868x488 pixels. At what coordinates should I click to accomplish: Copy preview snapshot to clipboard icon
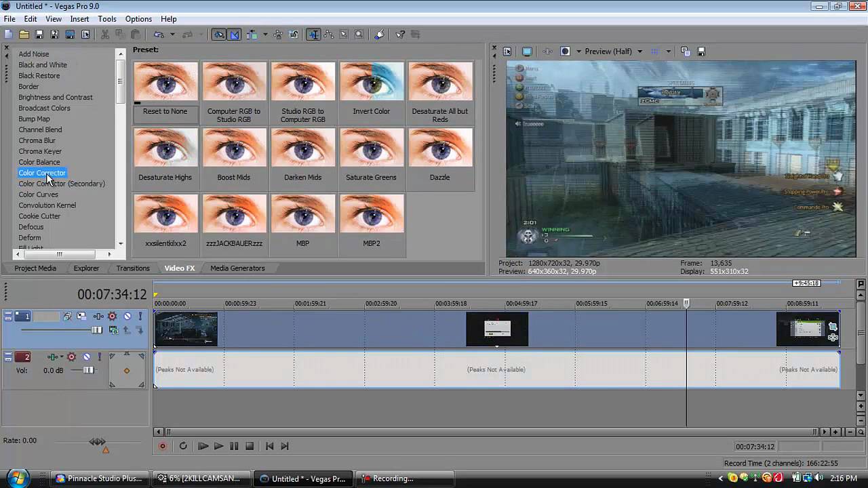685,52
